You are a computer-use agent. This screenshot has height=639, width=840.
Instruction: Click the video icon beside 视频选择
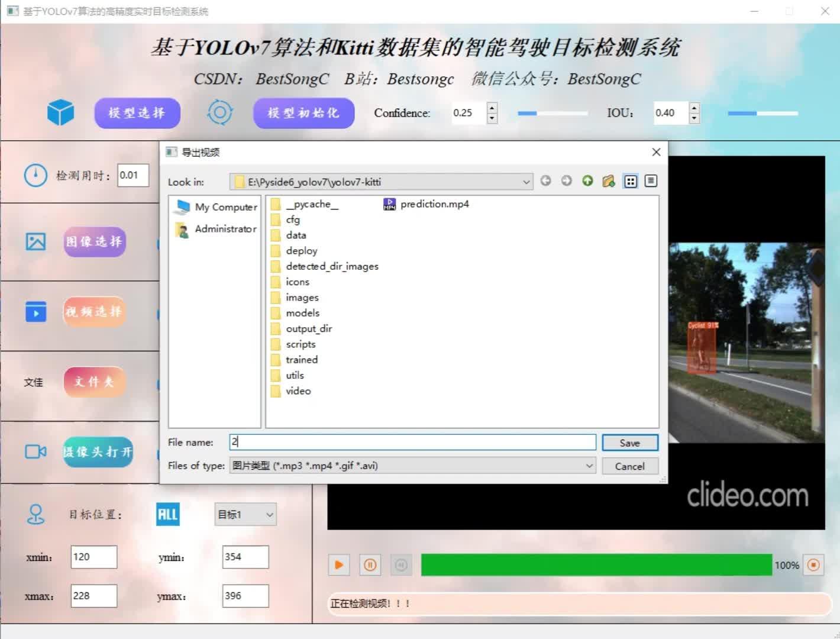point(35,312)
